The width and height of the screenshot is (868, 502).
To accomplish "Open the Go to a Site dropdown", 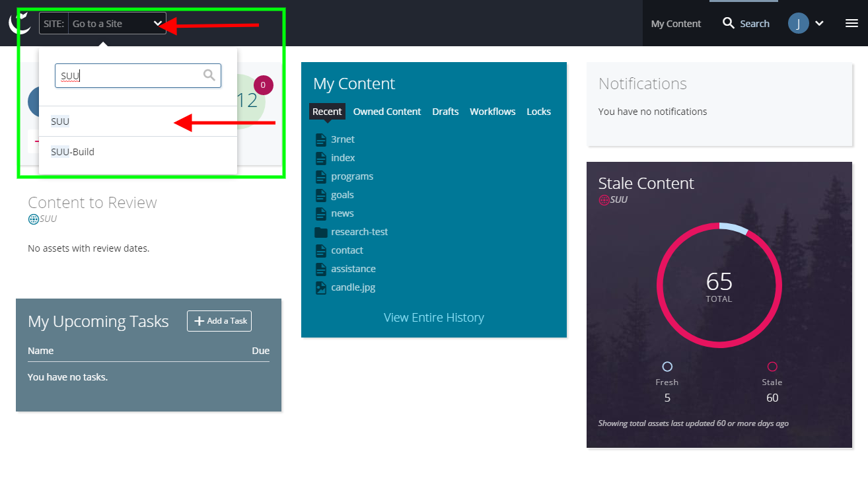I will coord(116,24).
